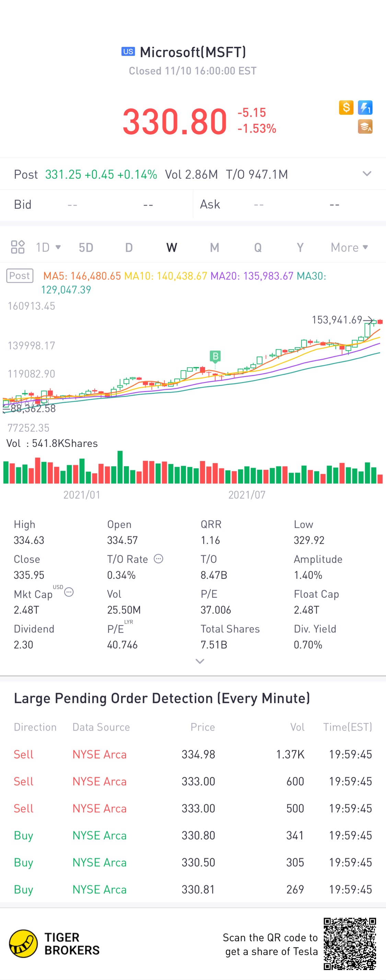The image size is (386, 980).
Task: Tap Scan the QR code text
Action: [270, 944]
